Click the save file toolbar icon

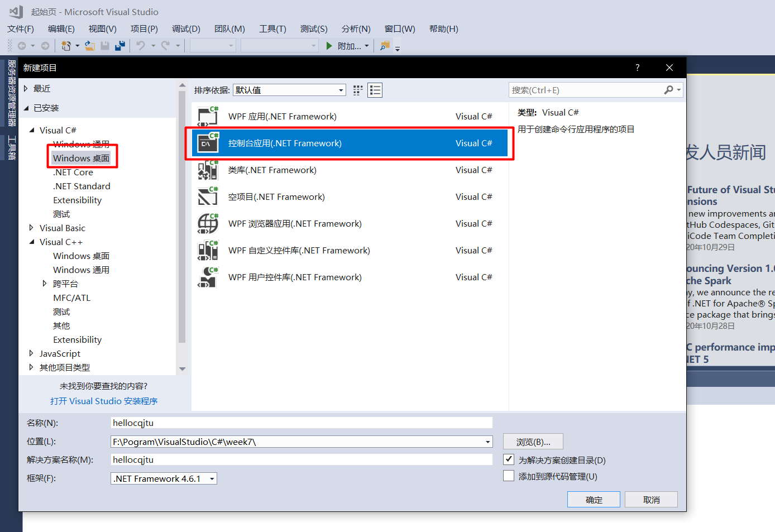pos(104,46)
